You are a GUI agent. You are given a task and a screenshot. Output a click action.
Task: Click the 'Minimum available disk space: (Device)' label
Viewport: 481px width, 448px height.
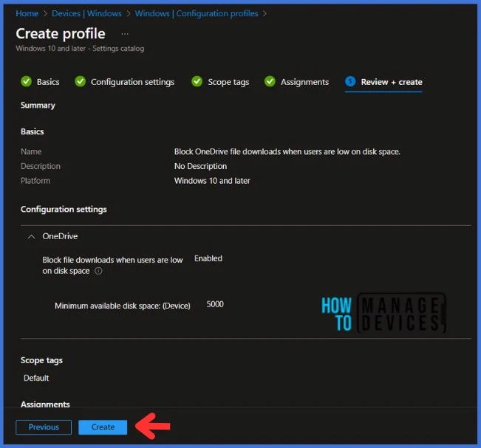pos(123,306)
